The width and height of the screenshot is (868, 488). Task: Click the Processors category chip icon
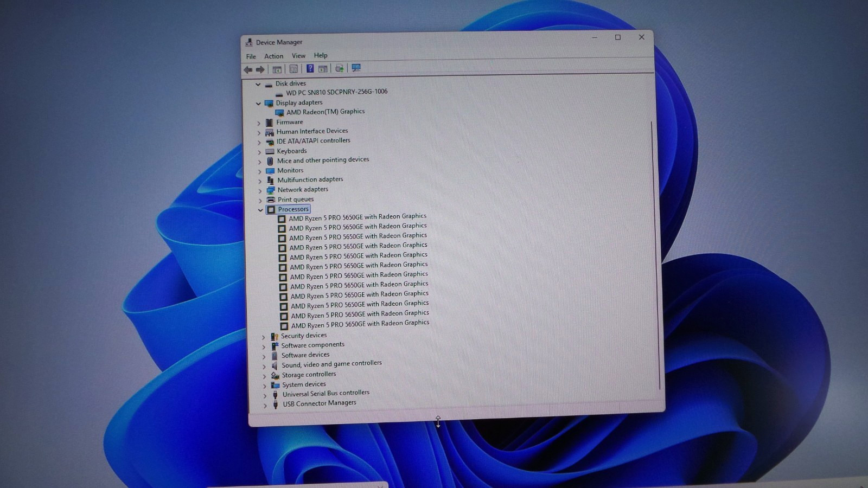tap(271, 210)
